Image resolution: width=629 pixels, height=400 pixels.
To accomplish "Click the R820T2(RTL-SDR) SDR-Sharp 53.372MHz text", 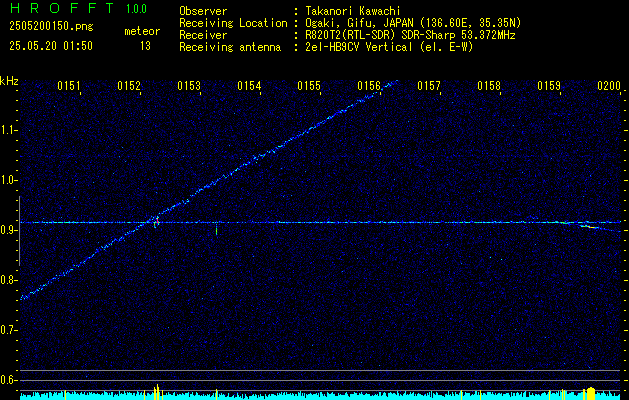I will [x=410, y=35].
